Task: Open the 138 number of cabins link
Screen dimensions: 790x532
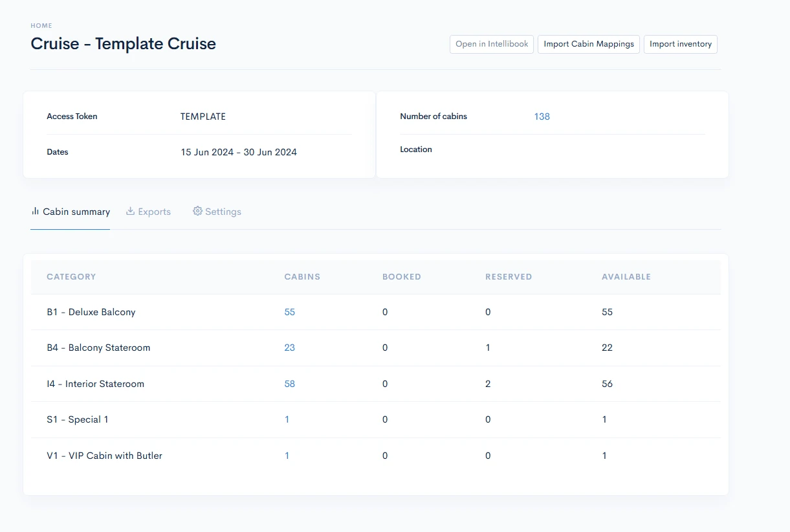Action: [542, 116]
